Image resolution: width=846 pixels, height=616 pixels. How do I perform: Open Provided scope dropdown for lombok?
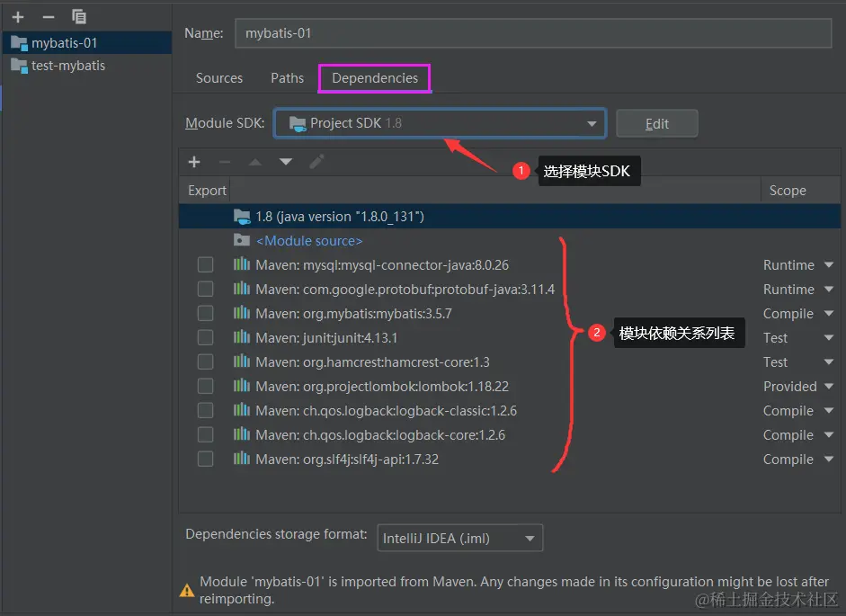pos(829,387)
